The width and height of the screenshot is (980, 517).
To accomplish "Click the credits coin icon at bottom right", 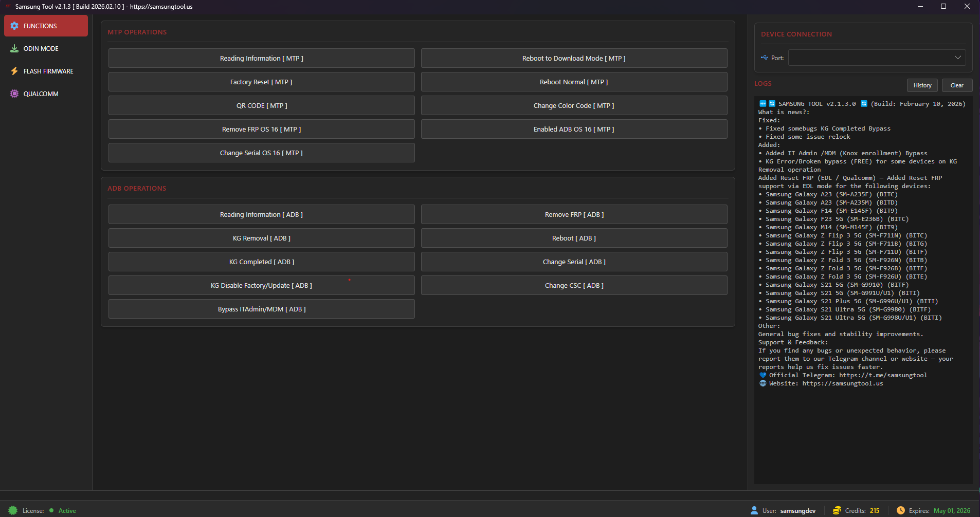I will click(x=837, y=510).
